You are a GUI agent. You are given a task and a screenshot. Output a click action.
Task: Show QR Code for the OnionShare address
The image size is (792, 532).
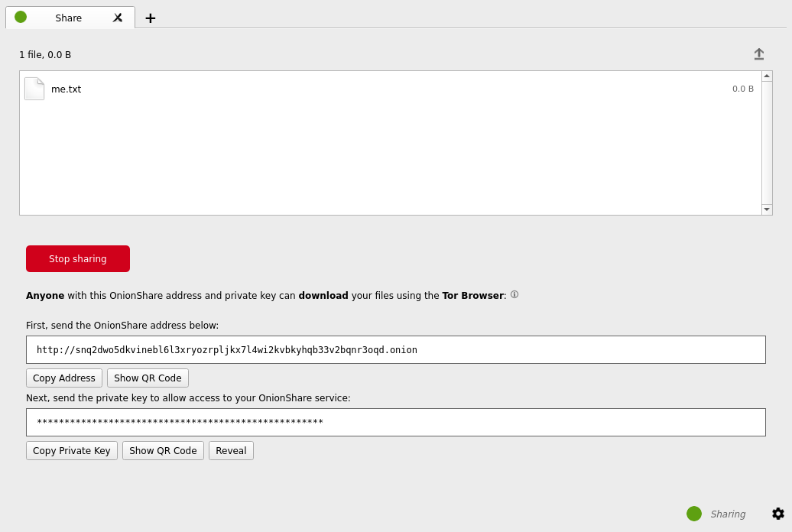[148, 378]
